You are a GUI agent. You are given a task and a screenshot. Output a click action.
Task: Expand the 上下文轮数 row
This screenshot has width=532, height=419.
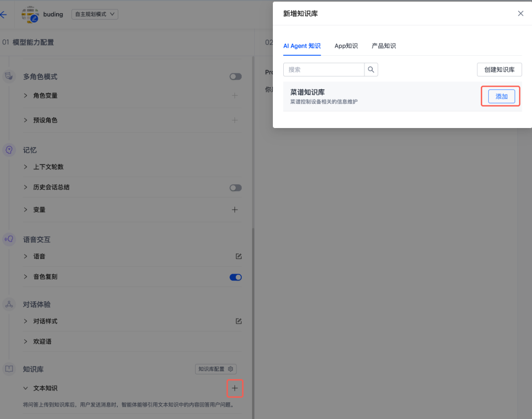(26, 167)
